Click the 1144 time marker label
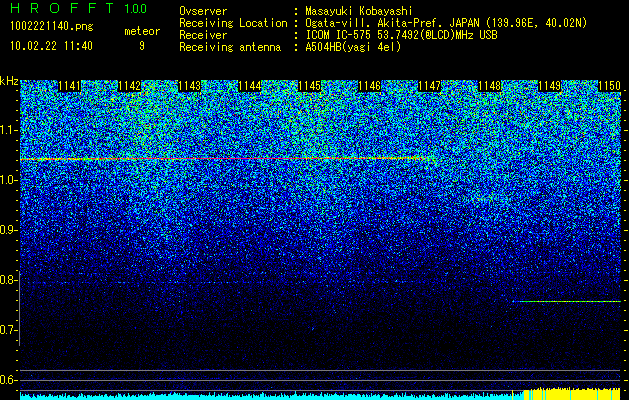The width and height of the screenshot is (629, 400). 250,86
